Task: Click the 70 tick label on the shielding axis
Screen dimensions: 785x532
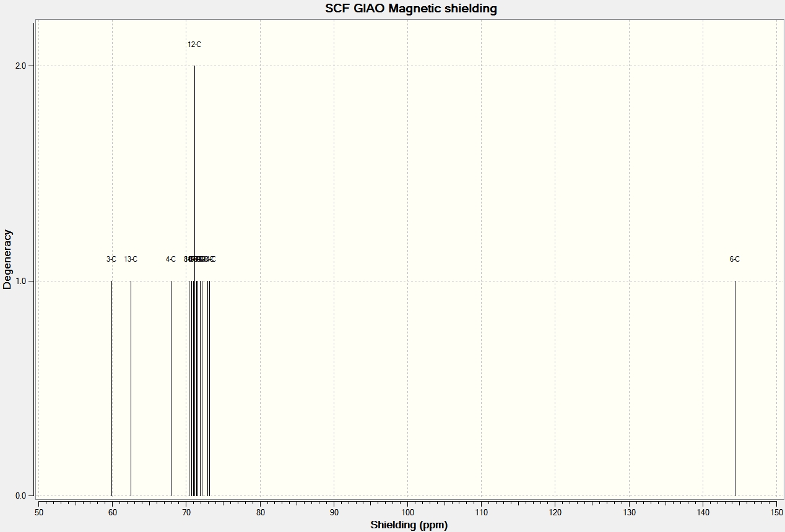Action: pyautogui.click(x=186, y=513)
